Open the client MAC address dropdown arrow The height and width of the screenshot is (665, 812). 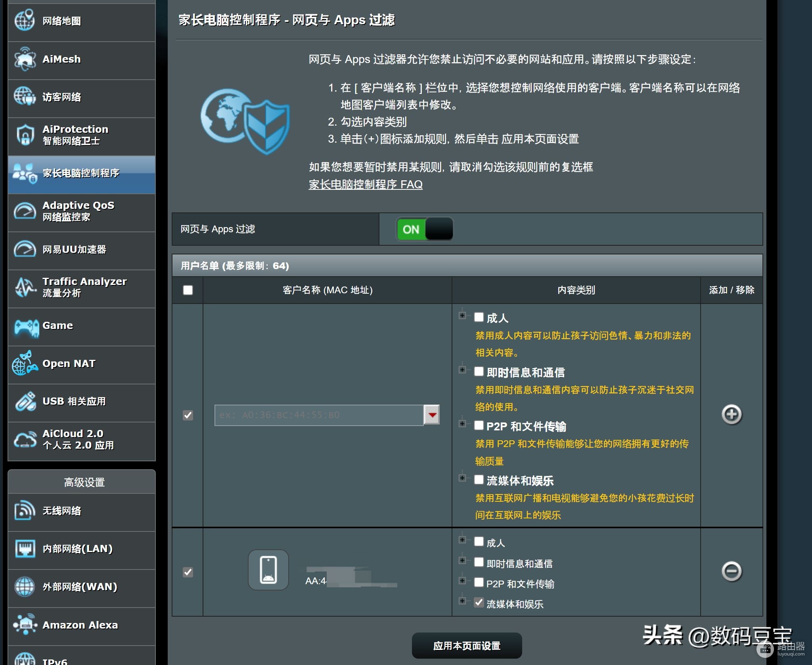tap(432, 415)
